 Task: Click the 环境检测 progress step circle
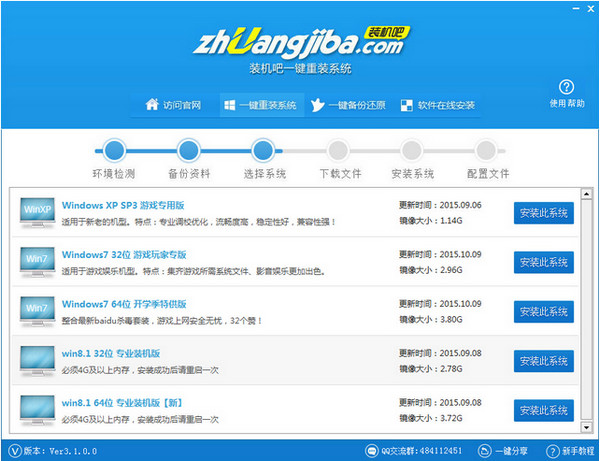pos(115,151)
